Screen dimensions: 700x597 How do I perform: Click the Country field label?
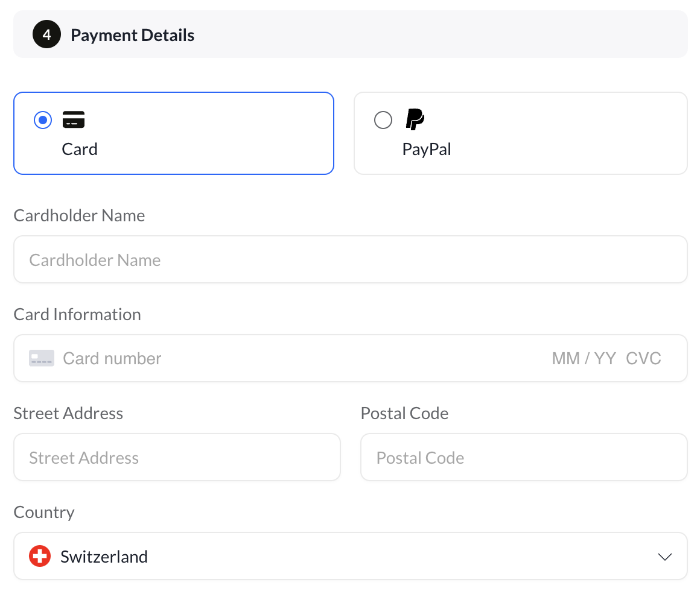[x=44, y=512]
